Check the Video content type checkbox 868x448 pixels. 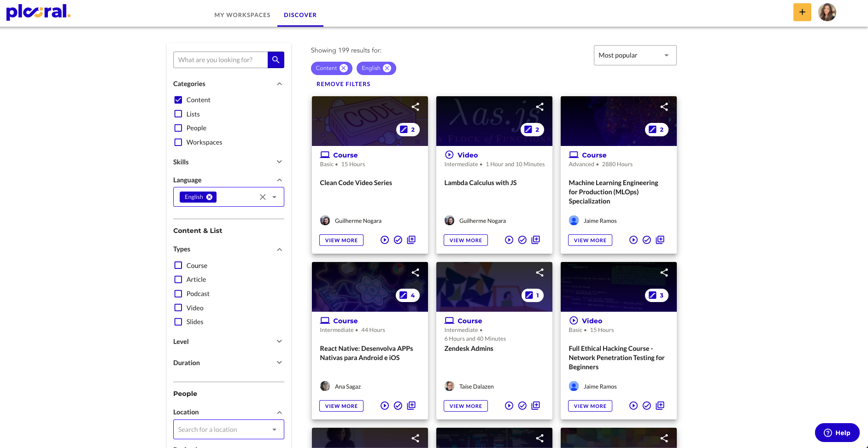[x=178, y=308]
